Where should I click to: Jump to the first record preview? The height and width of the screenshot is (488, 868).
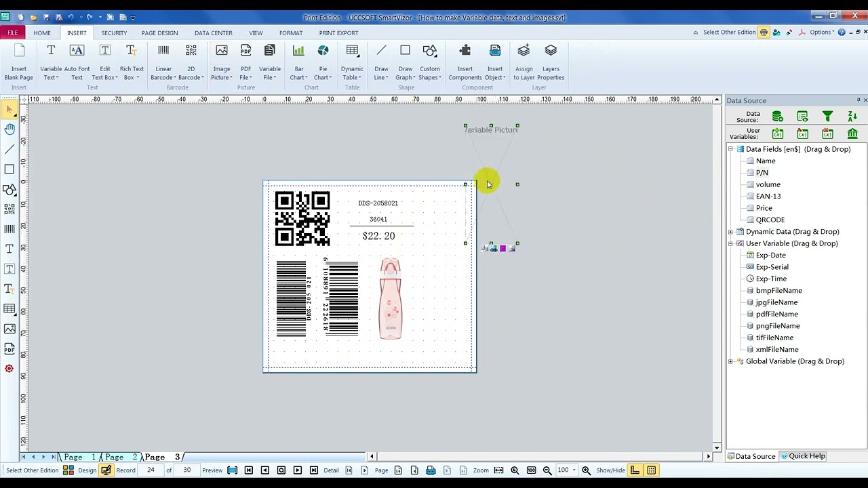coord(248,470)
